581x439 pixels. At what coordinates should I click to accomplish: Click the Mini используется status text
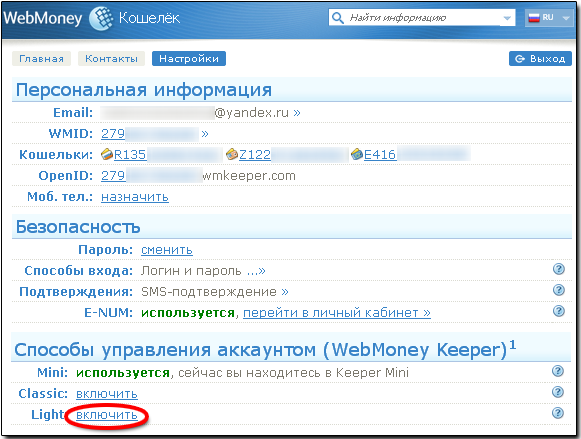point(123,373)
